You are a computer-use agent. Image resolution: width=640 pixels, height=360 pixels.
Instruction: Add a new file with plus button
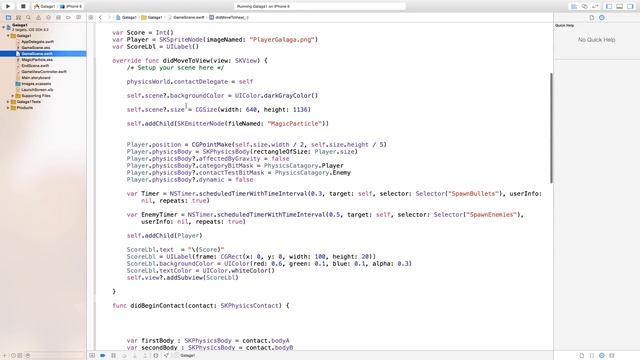5,356
